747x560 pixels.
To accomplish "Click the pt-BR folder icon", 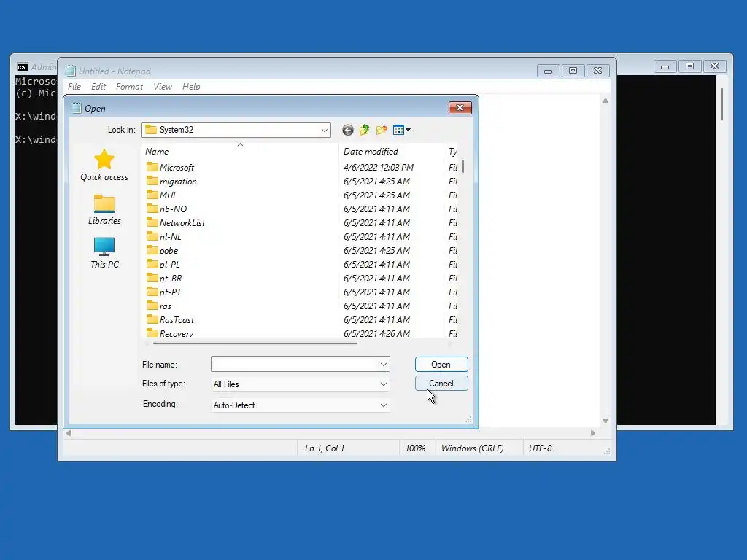I will (x=152, y=277).
